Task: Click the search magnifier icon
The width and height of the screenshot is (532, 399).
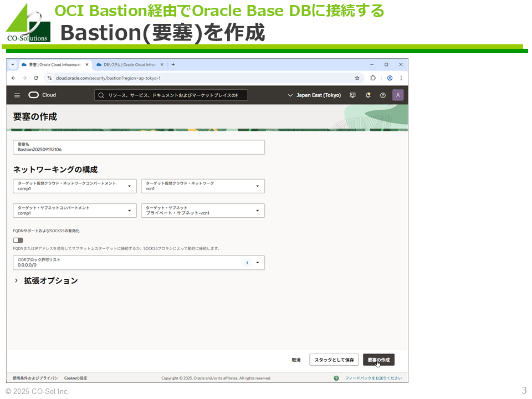Action: [101, 95]
